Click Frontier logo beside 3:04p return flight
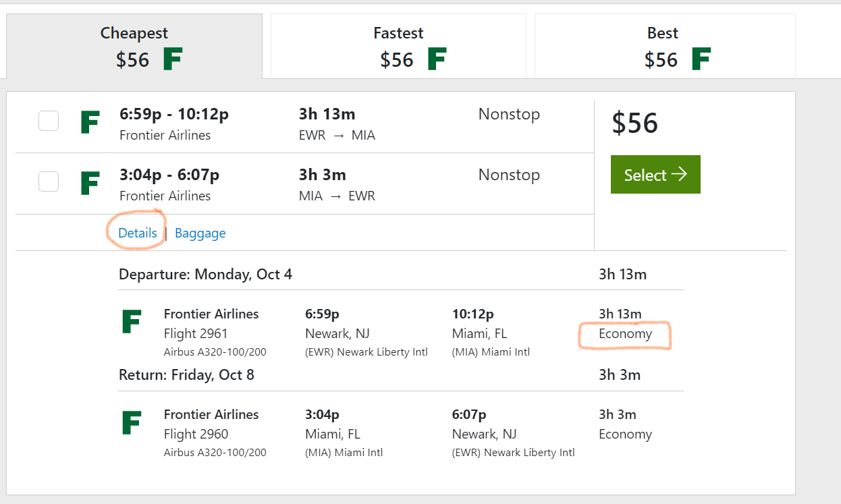Screen dimensions: 841x504 [x=90, y=183]
